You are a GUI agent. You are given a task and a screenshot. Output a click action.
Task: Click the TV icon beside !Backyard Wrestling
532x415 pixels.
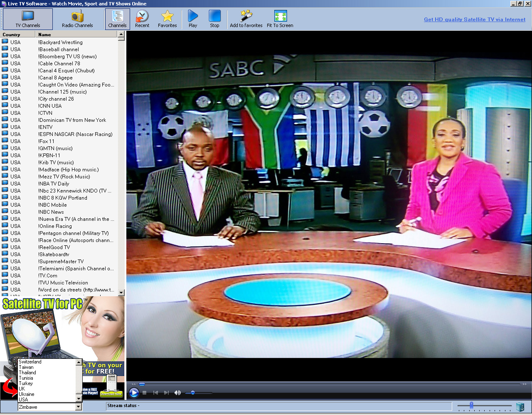5,42
